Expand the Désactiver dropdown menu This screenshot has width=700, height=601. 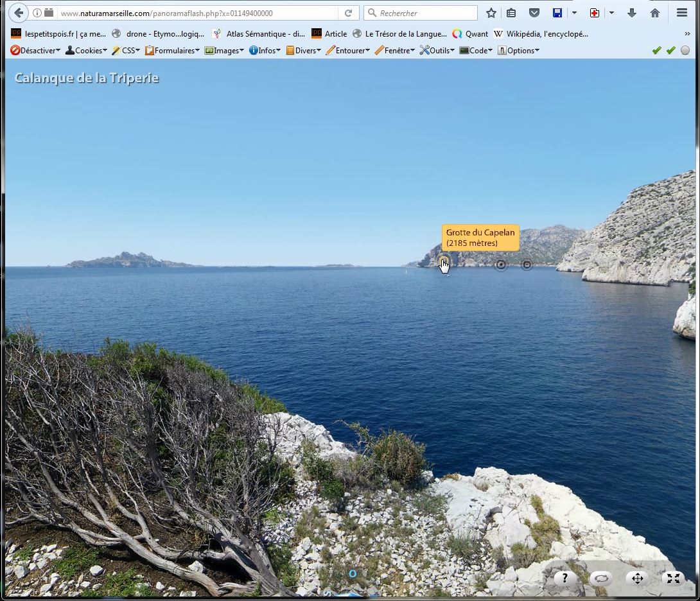(x=35, y=50)
